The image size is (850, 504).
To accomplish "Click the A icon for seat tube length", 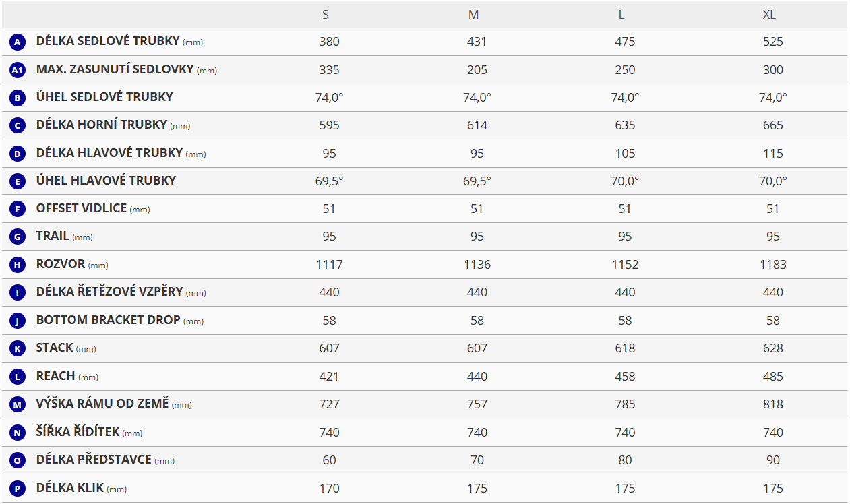I will coord(18,42).
